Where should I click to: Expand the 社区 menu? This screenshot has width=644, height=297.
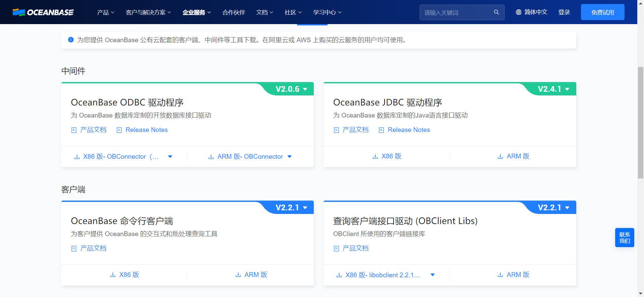click(293, 12)
